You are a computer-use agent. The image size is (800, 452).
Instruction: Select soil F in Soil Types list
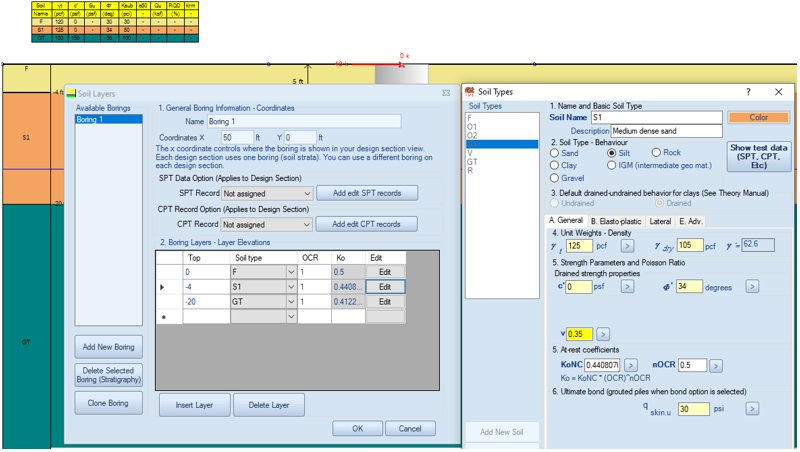tap(502, 118)
